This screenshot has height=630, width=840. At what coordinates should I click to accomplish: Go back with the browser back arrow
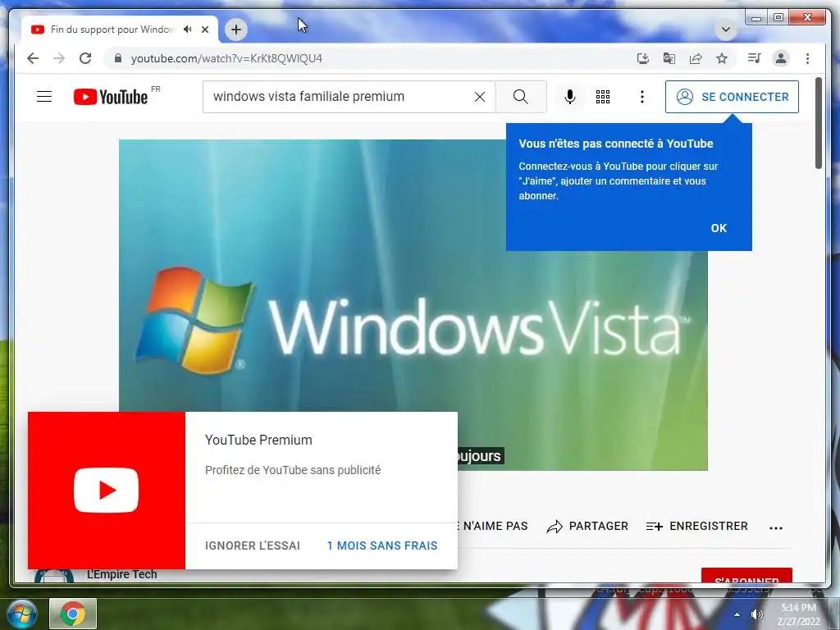[x=33, y=58]
